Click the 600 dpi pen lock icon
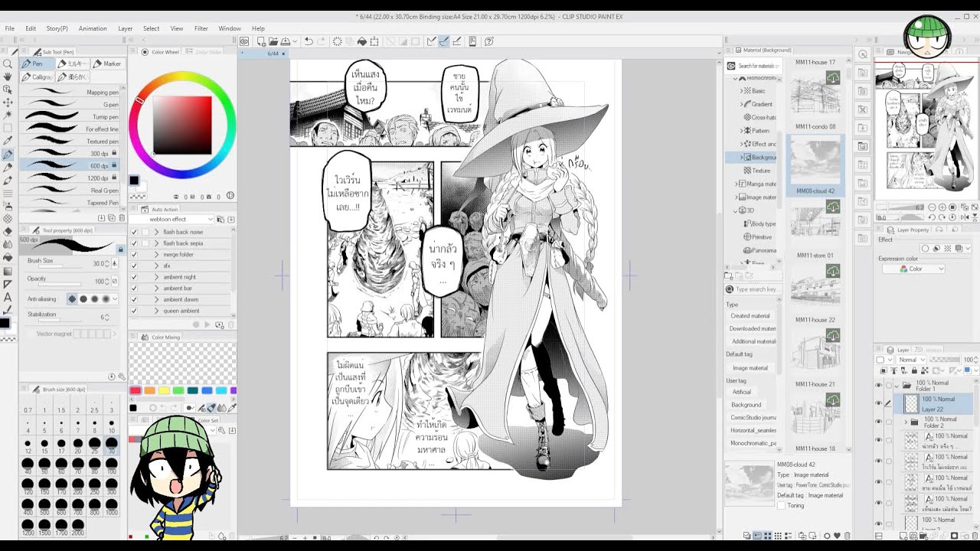Screen dimensions: 980x551 (114, 165)
